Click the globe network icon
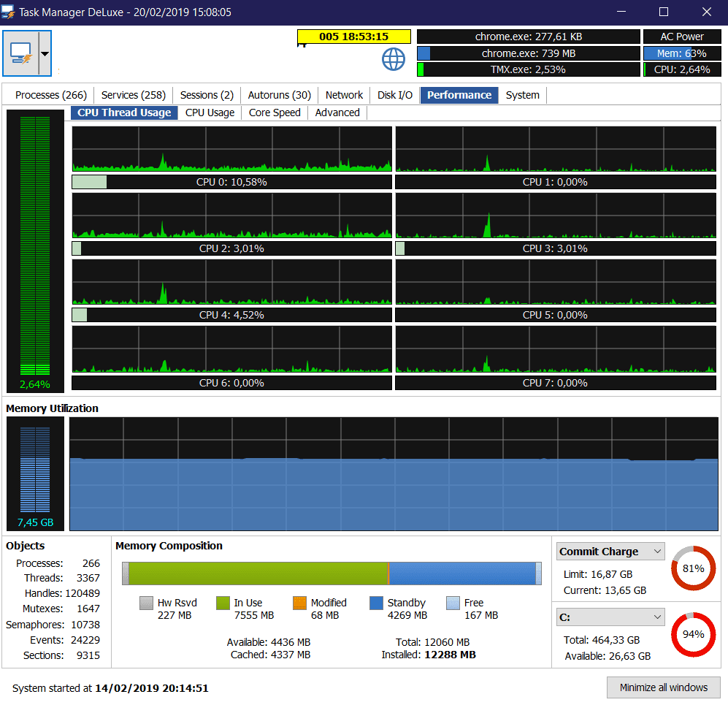Screen dimensions: 728x705 tap(394, 59)
